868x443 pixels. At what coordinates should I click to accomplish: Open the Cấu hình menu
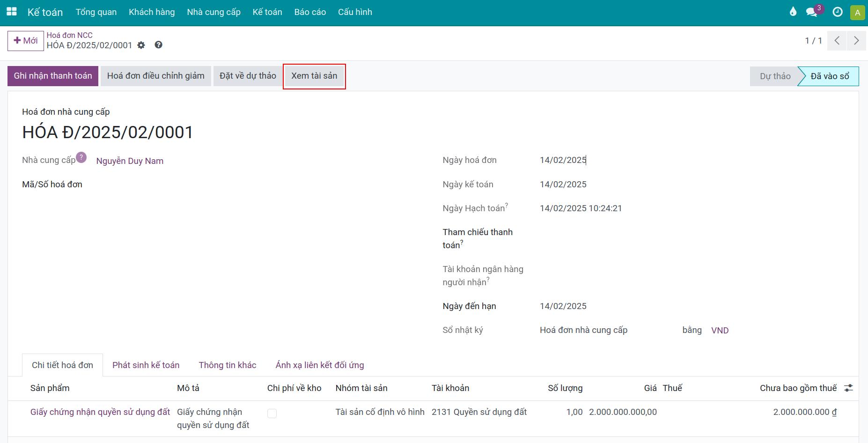coord(355,12)
